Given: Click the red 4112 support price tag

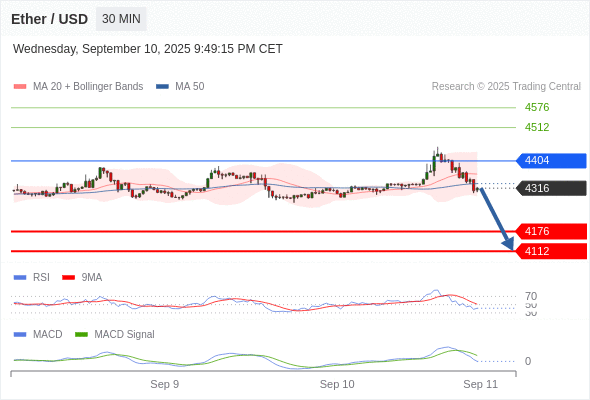Looking at the screenshot, I should [551, 251].
